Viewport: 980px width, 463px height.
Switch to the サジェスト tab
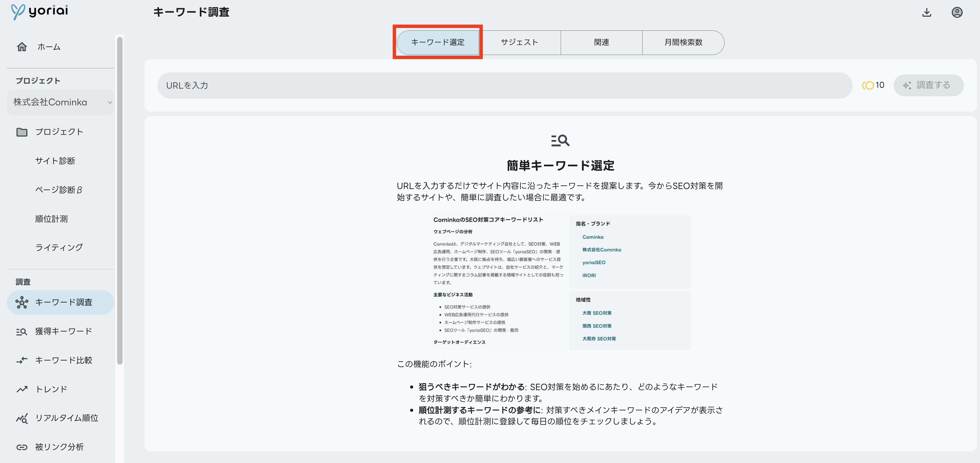519,42
